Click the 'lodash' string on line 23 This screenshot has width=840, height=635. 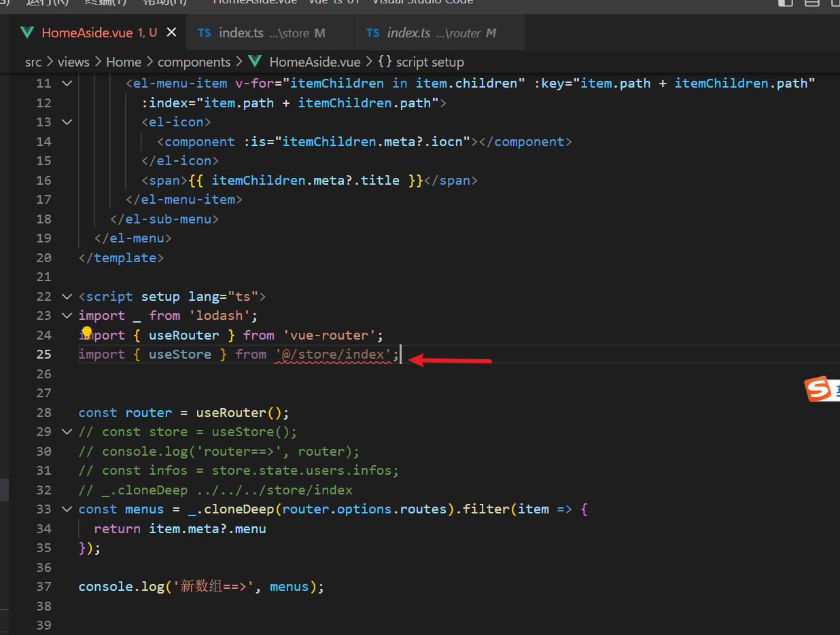[220, 315]
